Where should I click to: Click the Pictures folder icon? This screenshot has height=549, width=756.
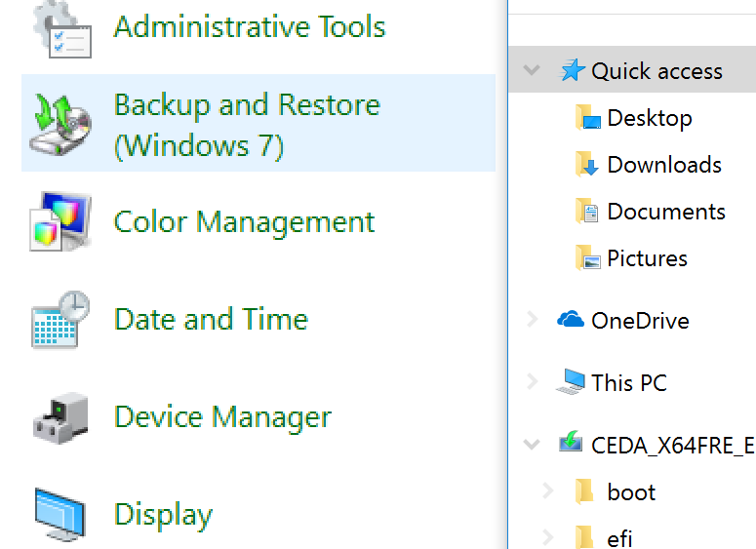click(588, 257)
